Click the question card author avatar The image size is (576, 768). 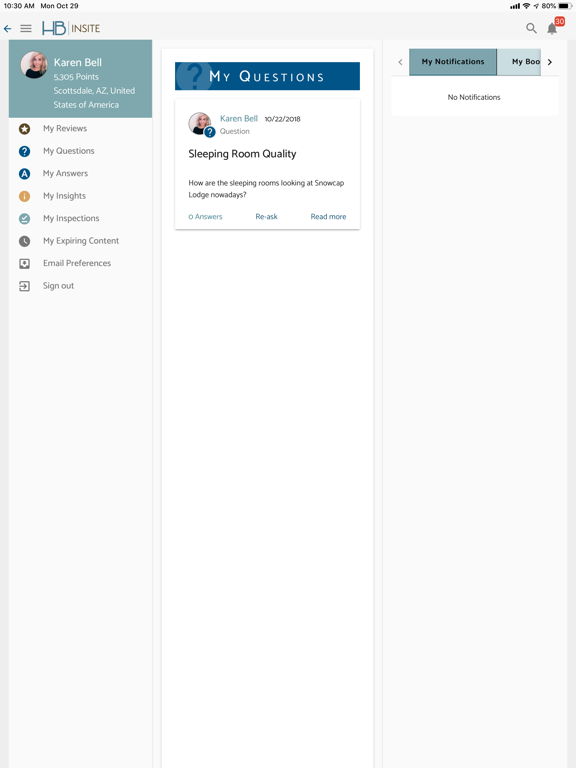pos(200,124)
